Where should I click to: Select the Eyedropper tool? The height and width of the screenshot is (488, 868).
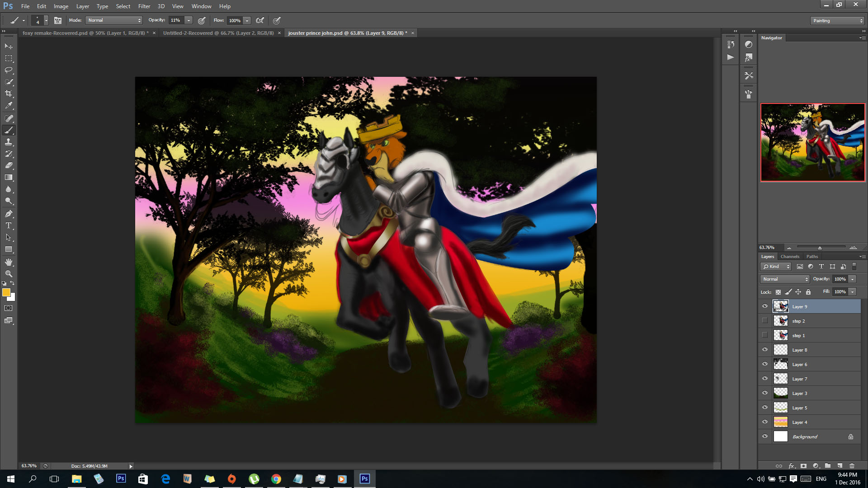(9, 106)
